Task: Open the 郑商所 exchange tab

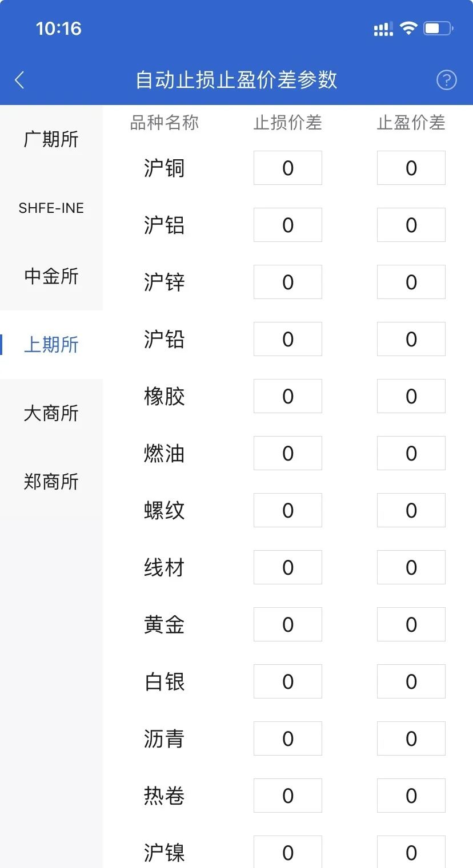Action: [51, 482]
